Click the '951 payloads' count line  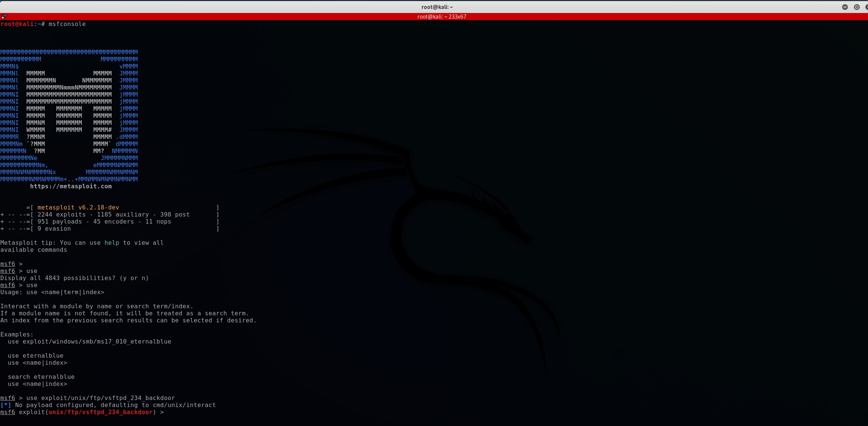click(59, 222)
